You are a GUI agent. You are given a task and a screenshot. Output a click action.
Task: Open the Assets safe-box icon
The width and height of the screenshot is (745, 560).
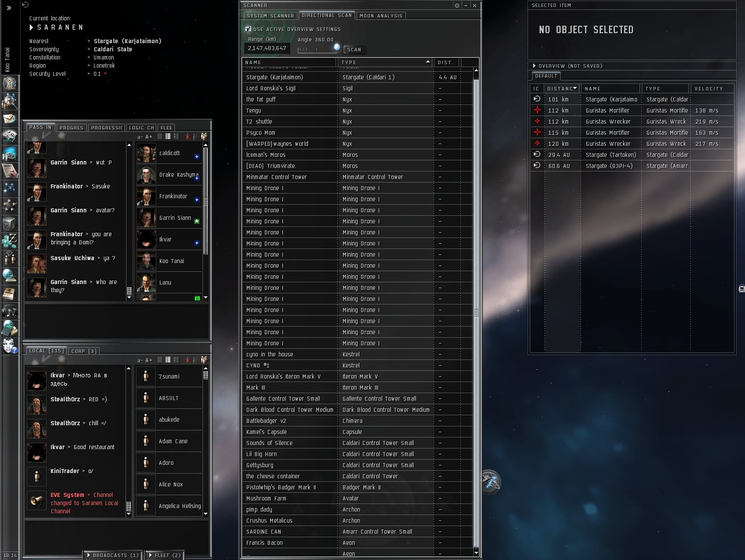coord(9,223)
